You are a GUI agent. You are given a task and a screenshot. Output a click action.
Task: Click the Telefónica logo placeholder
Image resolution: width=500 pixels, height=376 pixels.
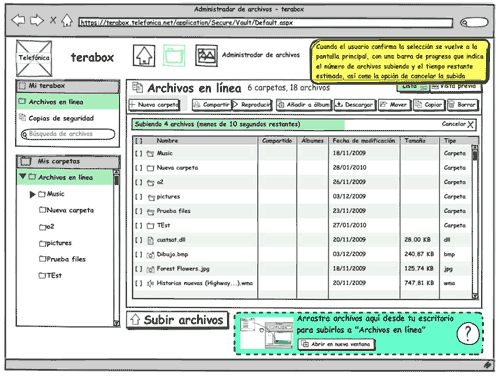34,58
